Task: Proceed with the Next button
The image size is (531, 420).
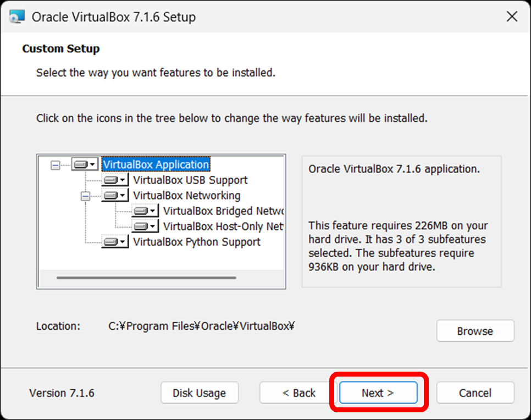Action: [378, 393]
